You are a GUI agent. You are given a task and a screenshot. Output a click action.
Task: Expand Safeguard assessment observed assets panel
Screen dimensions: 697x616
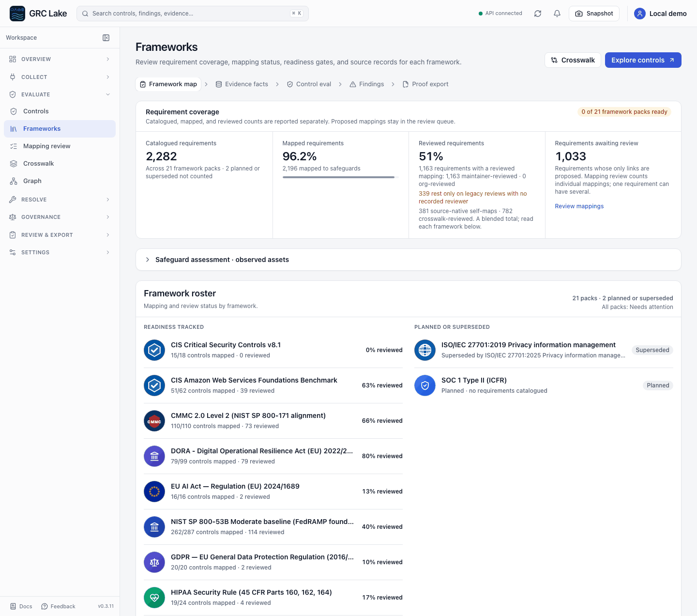[408, 260]
